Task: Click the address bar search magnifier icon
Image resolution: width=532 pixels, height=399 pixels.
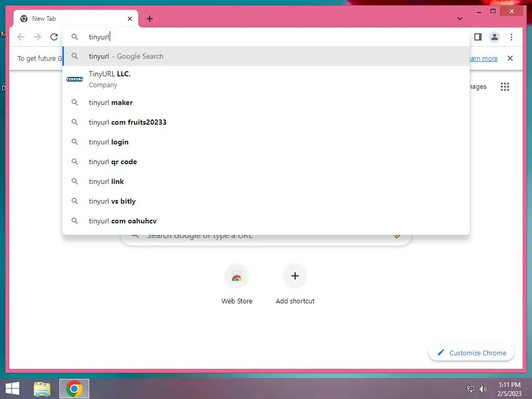Action: pos(75,37)
